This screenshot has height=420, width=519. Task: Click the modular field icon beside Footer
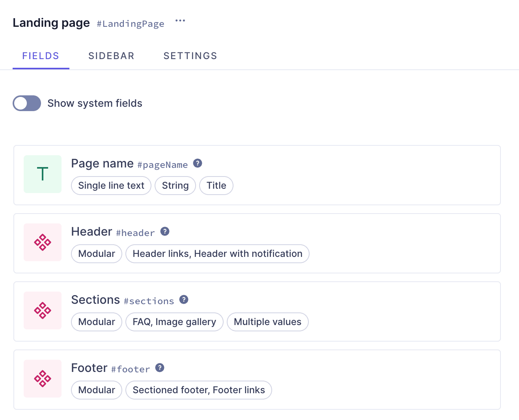42,378
